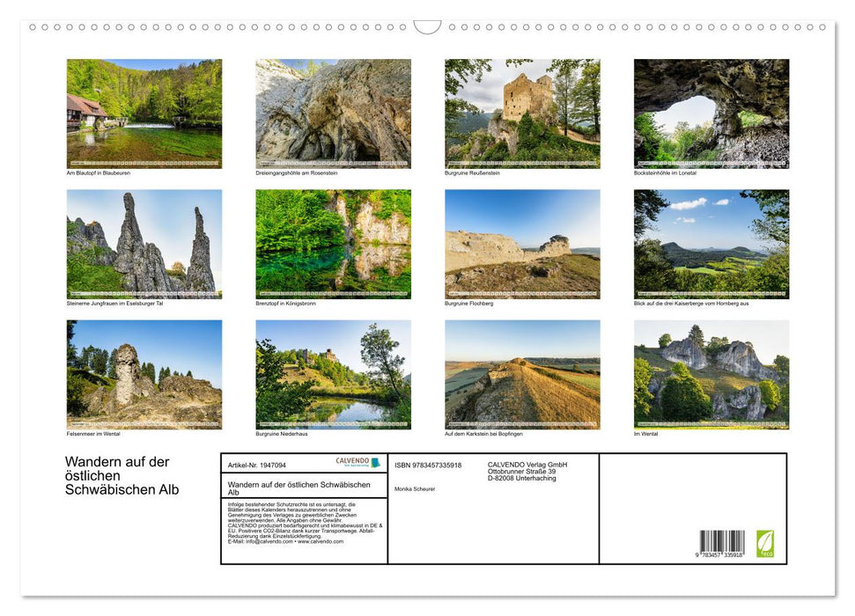The width and height of the screenshot is (855, 616).
Task: Click the CALVENDO publisher logo
Action: 351,462
